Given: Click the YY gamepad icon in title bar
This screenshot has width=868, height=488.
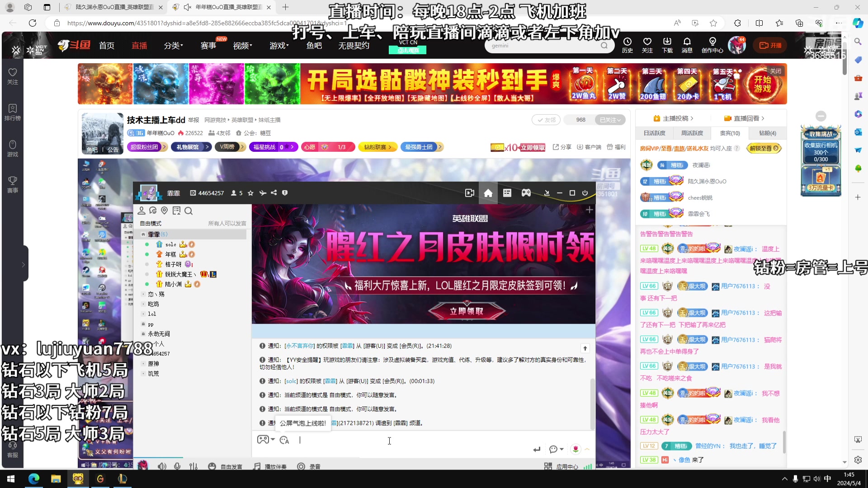Looking at the screenshot, I should (526, 193).
